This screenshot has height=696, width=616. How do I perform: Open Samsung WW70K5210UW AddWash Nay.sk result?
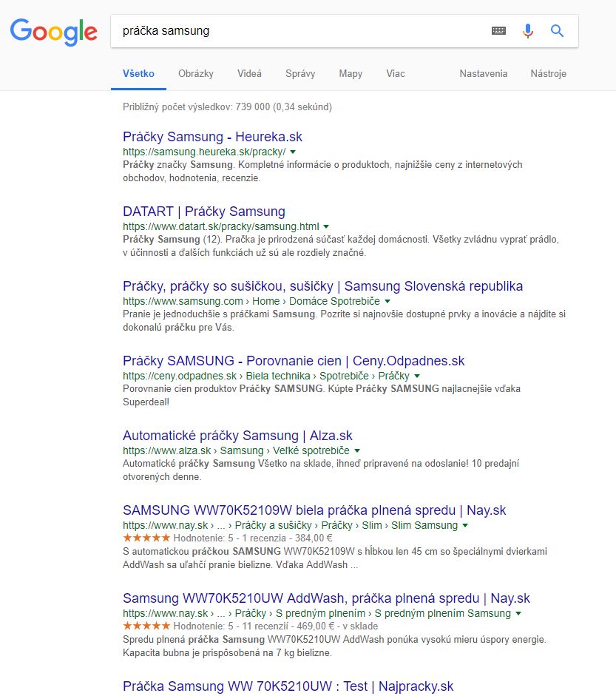point(326,598)
